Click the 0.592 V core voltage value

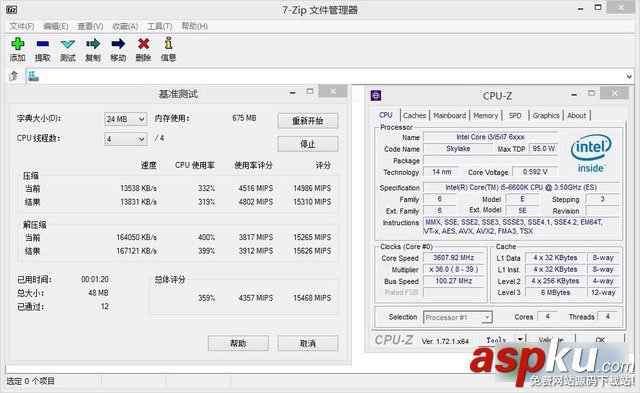[535, 172]
